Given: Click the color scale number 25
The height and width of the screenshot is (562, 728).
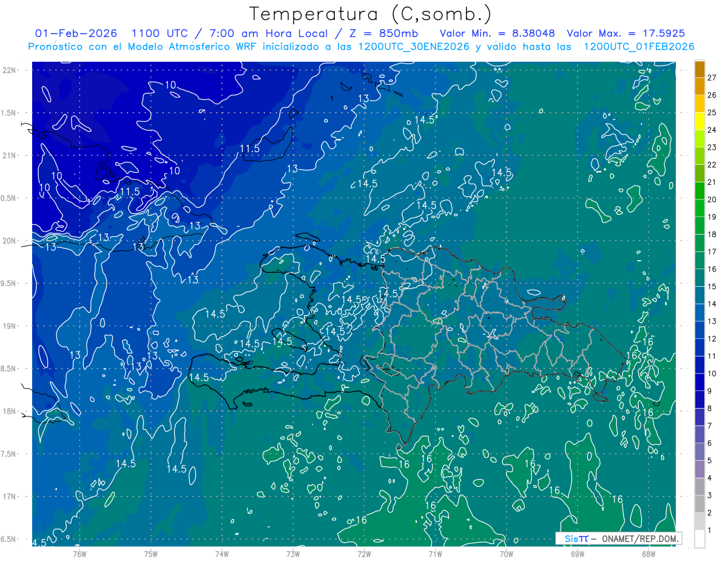Looking at the screenshot, I should [712, 112].
